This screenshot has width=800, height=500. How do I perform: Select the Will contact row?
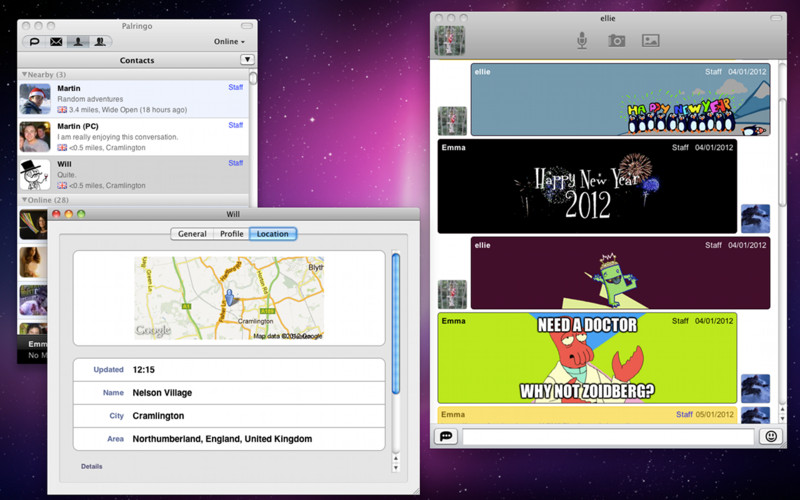click(134, 174)
